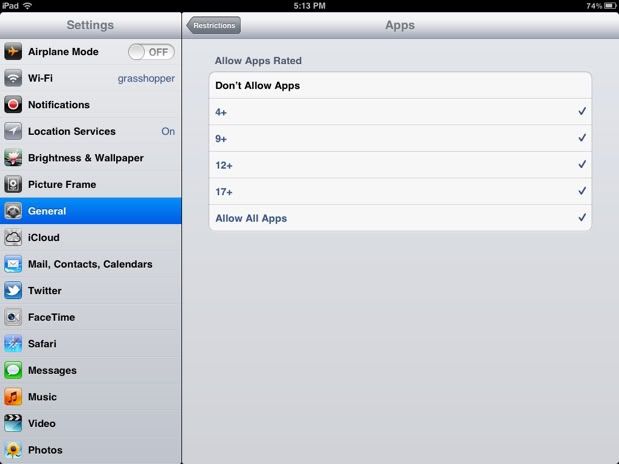Image resolution: width=619 pixels, height=464 pixels.
Task: Tap the FaceTime camera icon
Action: 13,317
